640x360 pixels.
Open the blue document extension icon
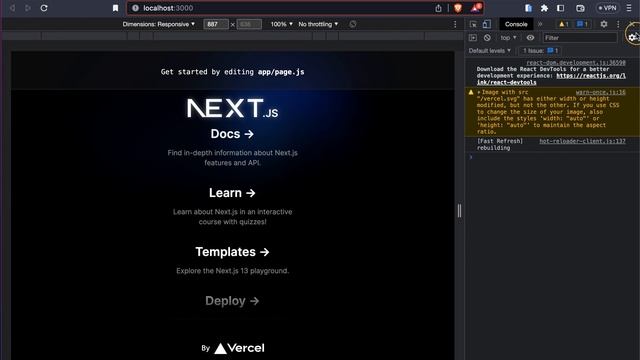pos(528,8)
